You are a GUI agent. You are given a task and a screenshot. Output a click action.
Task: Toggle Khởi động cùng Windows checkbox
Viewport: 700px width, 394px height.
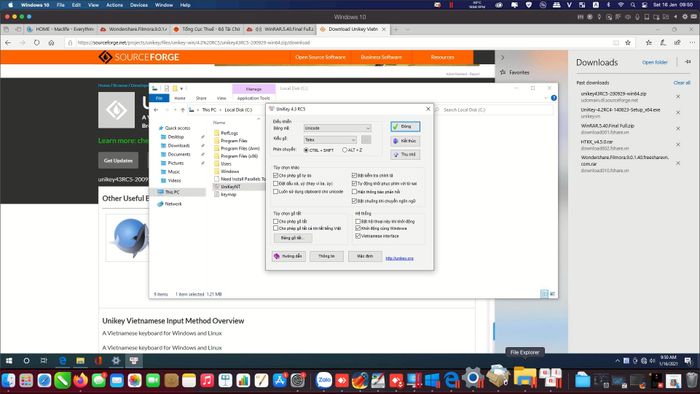[358, 228]
